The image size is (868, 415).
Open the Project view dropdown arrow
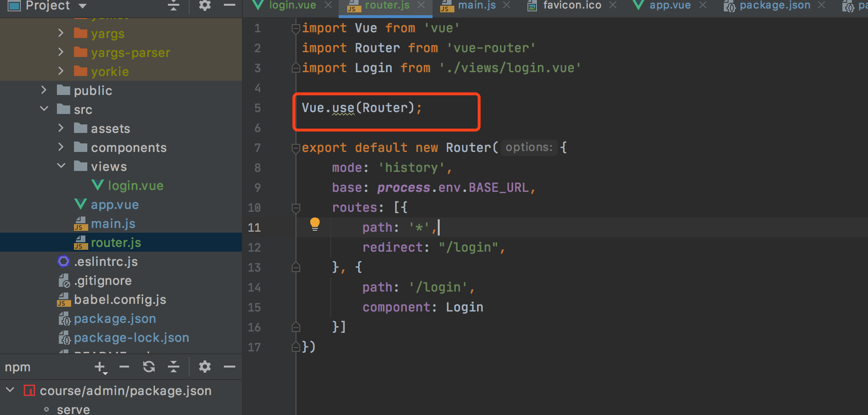pyautogui.click(x=83, y=6)
